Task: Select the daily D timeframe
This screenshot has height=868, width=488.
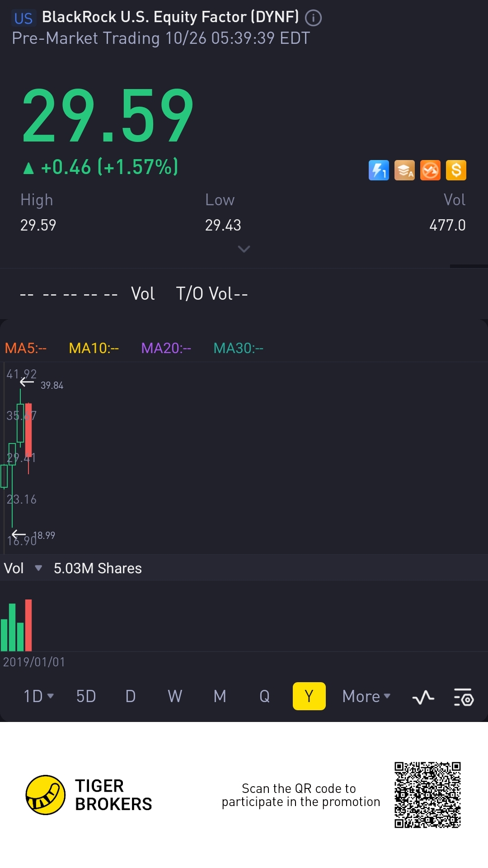Action: pyautogui.click(x=131, y=696)
